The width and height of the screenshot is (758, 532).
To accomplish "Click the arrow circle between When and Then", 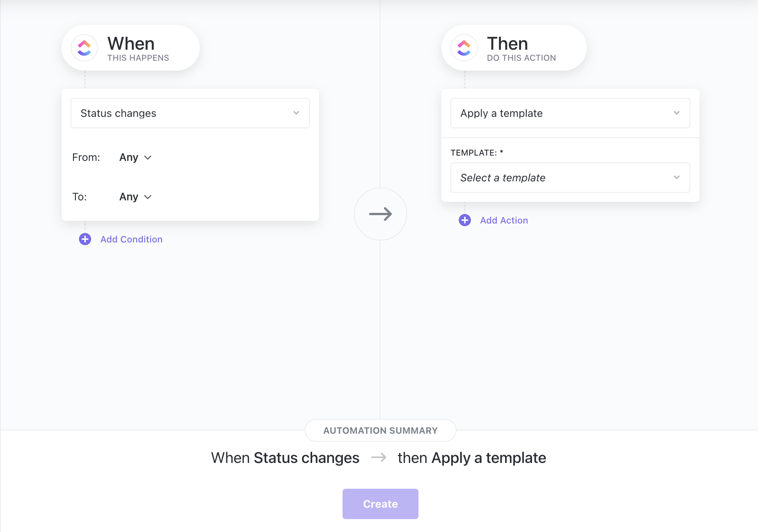I will pos(380,214).
